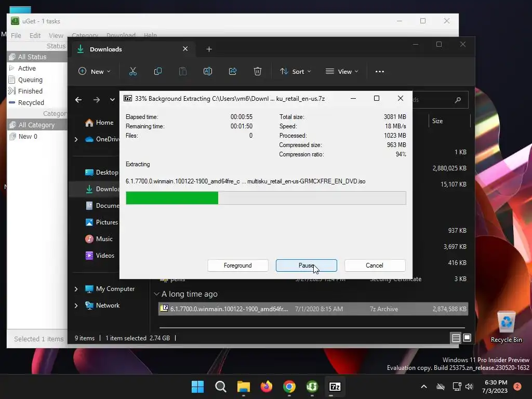
Task: Expand the Network tree node
Action: (x=76, y=305)
